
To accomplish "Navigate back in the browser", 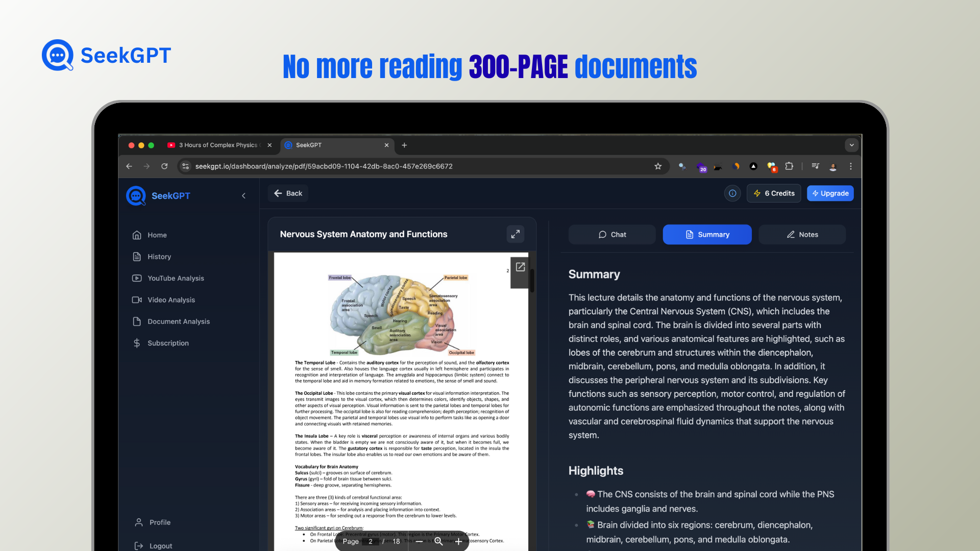I will coord(129,166).
